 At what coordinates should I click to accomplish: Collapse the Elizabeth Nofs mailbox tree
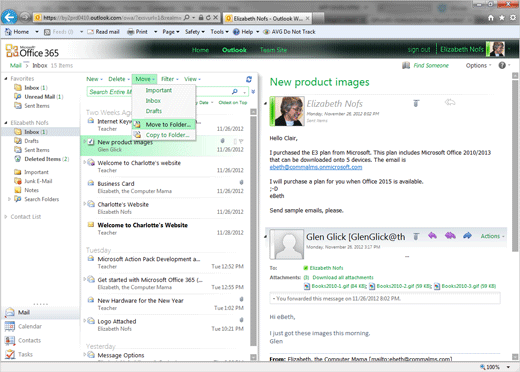[x=6, y=123]
